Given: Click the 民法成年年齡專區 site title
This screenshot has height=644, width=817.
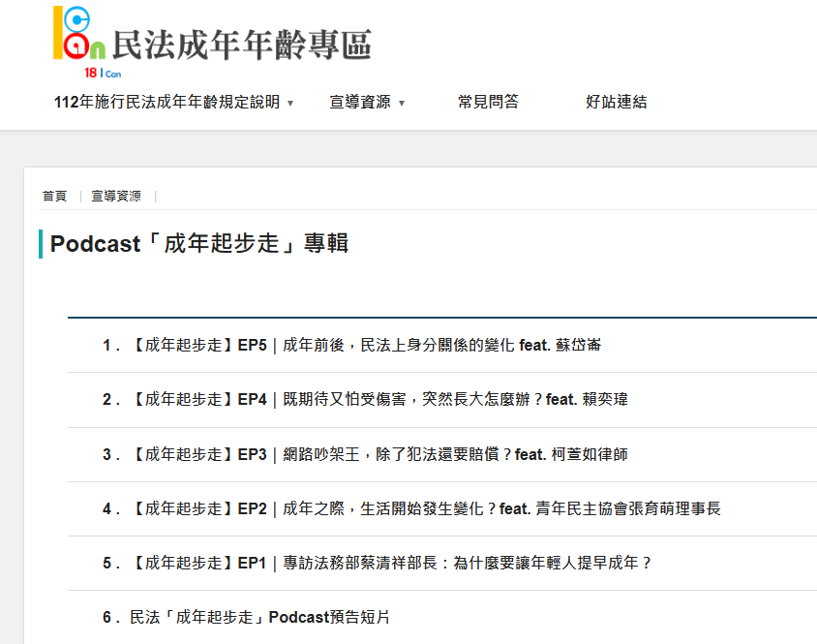Looking at the screenshot, I should click(x=242, y=44).
